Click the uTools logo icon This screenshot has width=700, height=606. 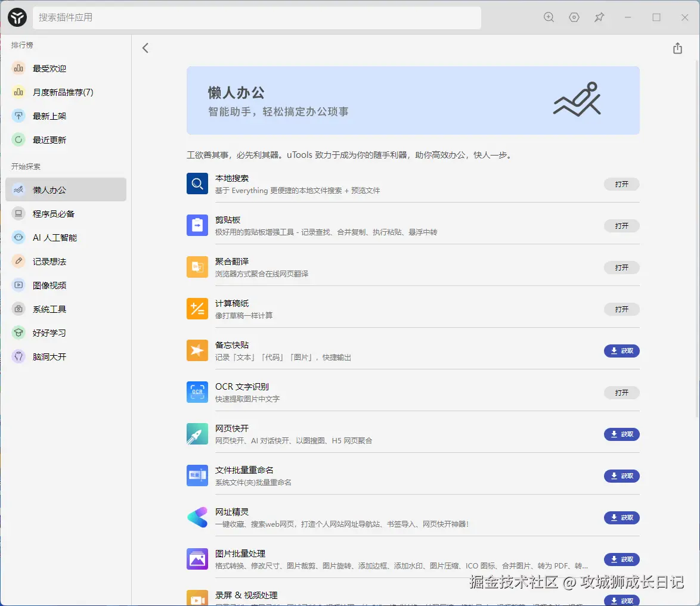[x=17, y=17]
